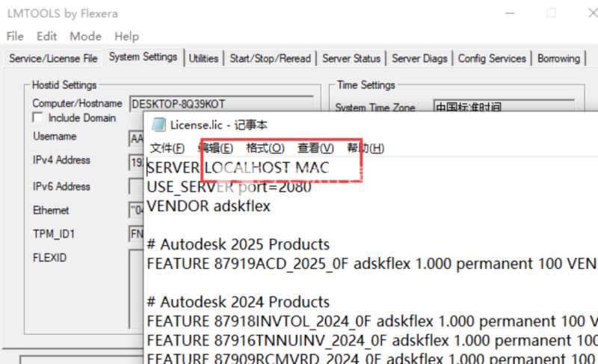Click the IPv6 Address field
598x364 pixels.
point(136,186)
